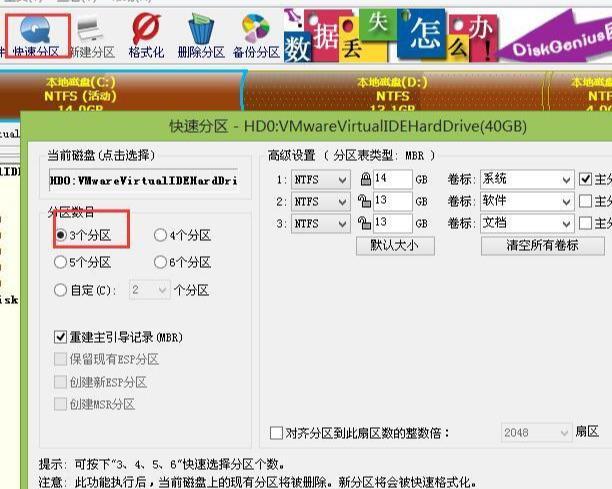
Task: Click the 默认大小 default size button
Action: [x=395, y=245]
